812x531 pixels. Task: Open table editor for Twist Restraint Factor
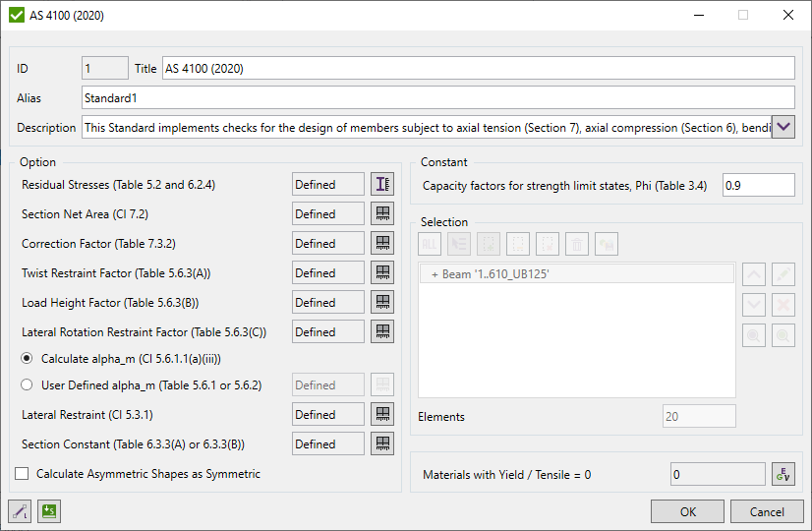[381, 273]
